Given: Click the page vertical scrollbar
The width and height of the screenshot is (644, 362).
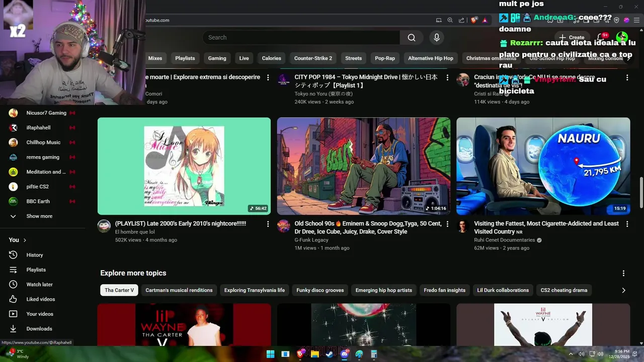Looking at the screenshot, I should tap(641, 193).
